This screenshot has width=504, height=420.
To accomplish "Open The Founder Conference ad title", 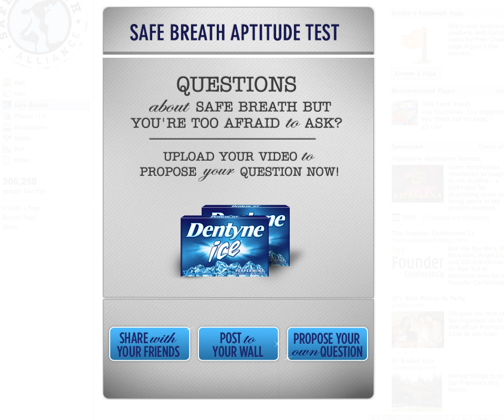I will pos(433,233).
